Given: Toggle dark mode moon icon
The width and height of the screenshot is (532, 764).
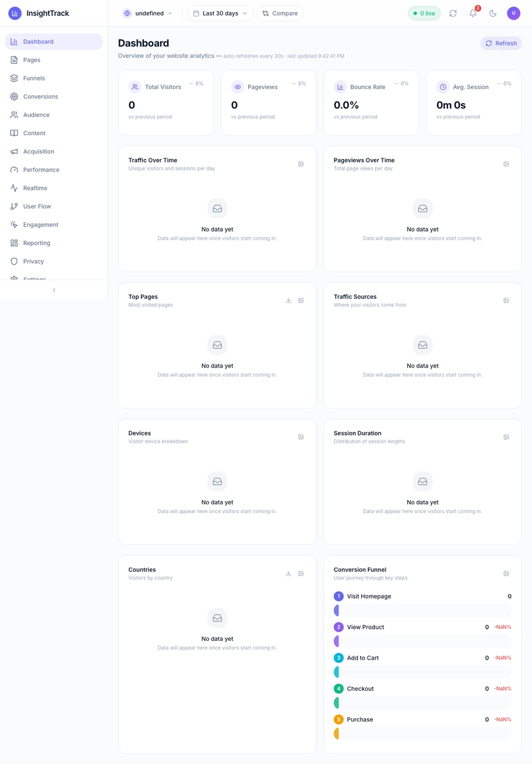Looking at the screenshot, I should pos(493,13).
